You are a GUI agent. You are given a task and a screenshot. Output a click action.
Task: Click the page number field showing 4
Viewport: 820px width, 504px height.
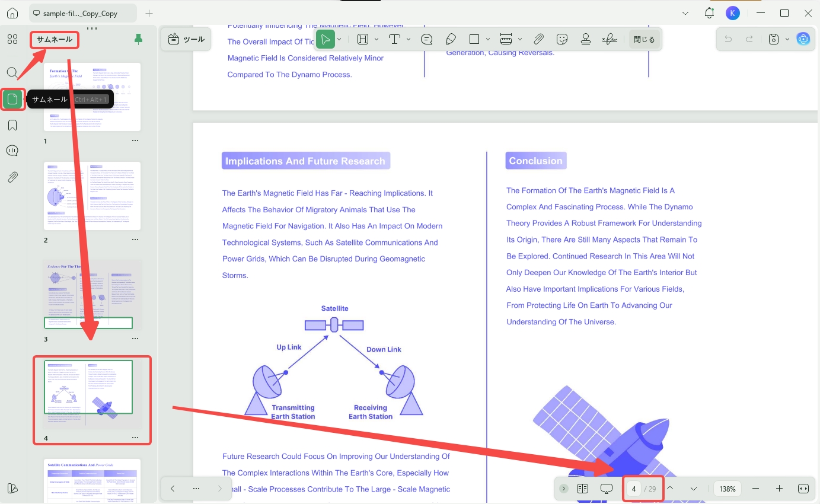[634, 489]
